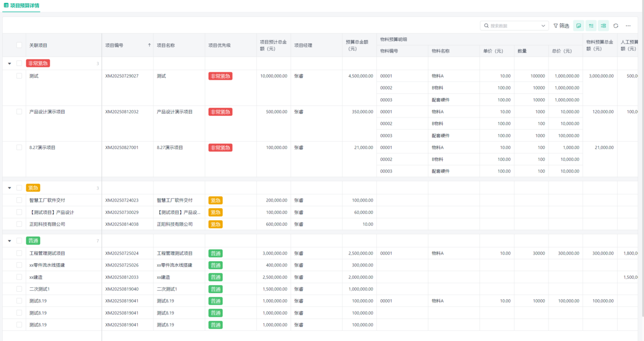Click the refresh icon in the toolbar
644x341 pixels.
pyautogui.click(x=616, y=26)
